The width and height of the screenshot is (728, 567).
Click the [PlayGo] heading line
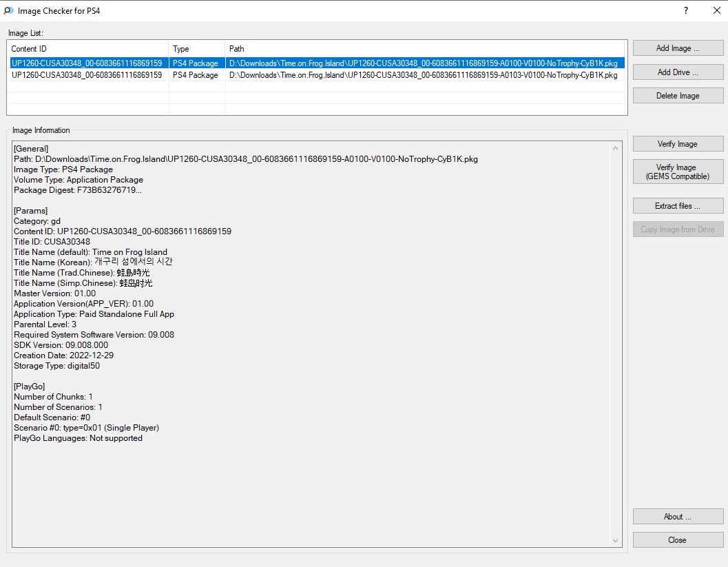29,386
